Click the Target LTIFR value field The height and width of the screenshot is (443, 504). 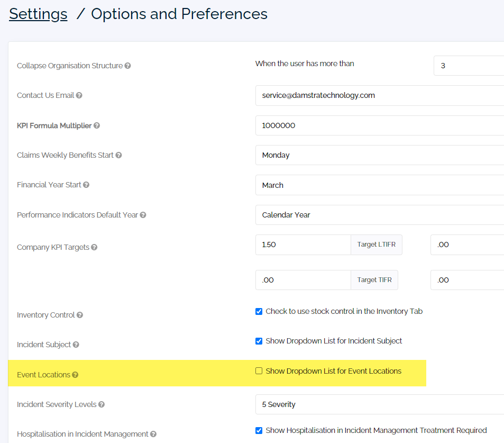pos(303,245)
